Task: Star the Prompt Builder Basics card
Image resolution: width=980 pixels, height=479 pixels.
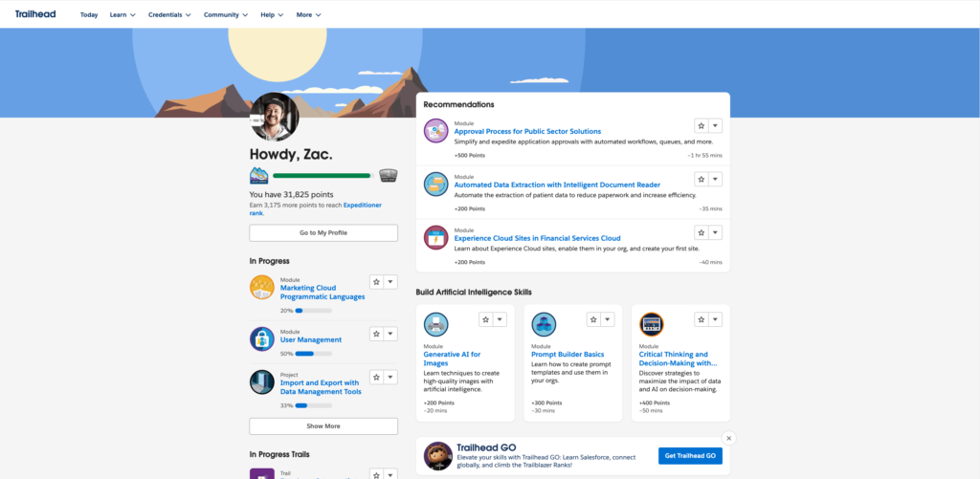Action: click(x=593, y=319)
